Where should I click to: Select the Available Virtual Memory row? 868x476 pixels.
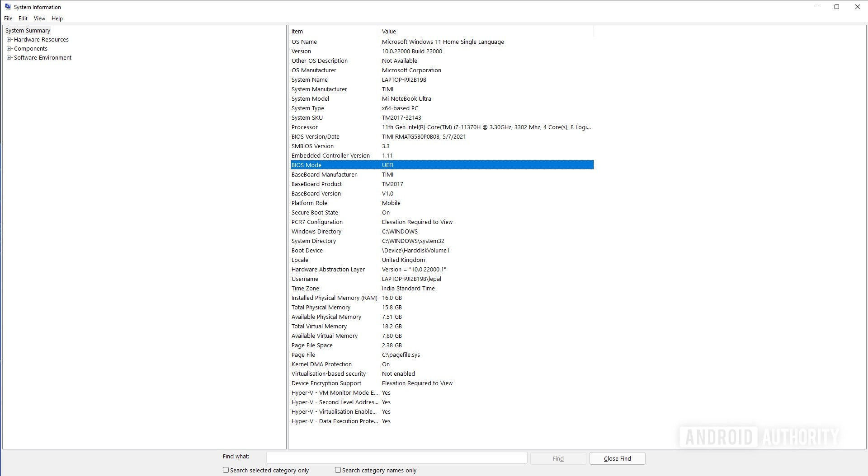point(442,336)
